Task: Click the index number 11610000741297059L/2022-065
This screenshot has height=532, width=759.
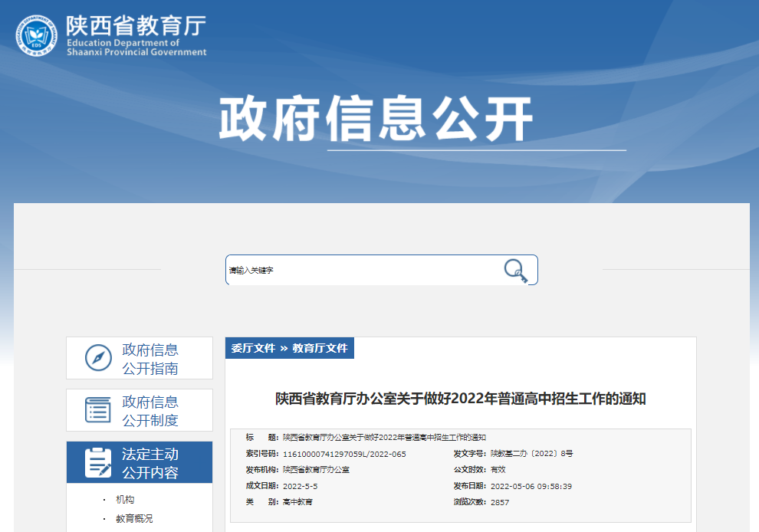Action: pos(344,454)
